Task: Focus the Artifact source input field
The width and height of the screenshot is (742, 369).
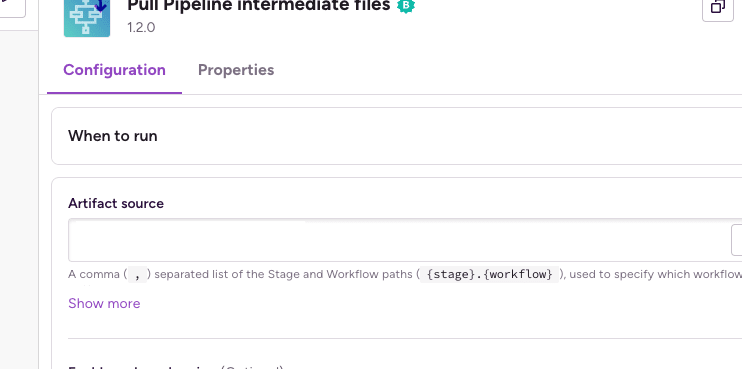Action: [x=400, y=240]
